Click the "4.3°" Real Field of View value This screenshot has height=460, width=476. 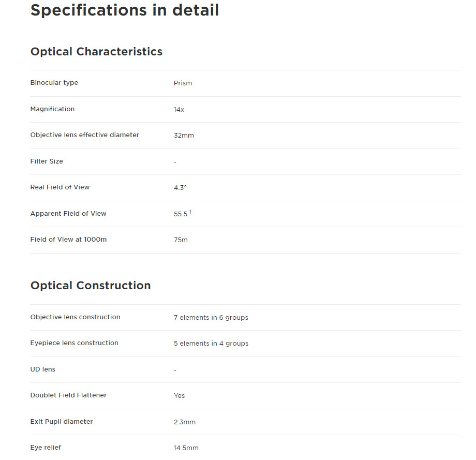(x=180, y=188)
